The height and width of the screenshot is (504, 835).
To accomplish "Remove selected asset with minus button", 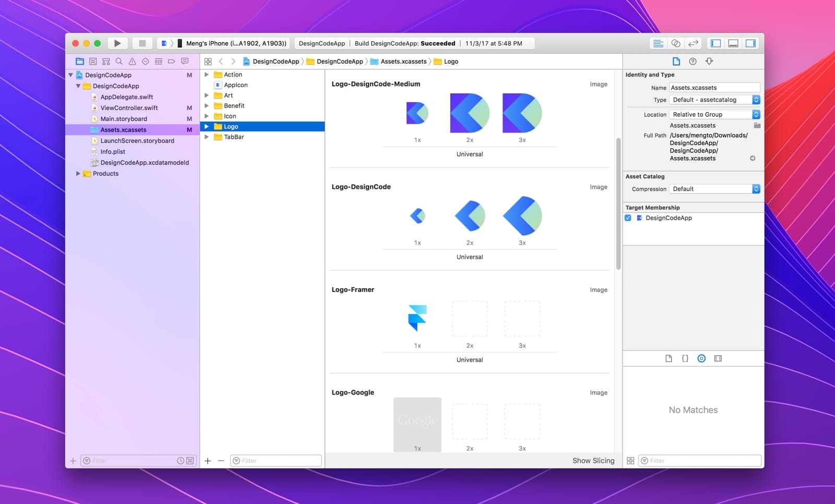I will (x=221, y=461).
